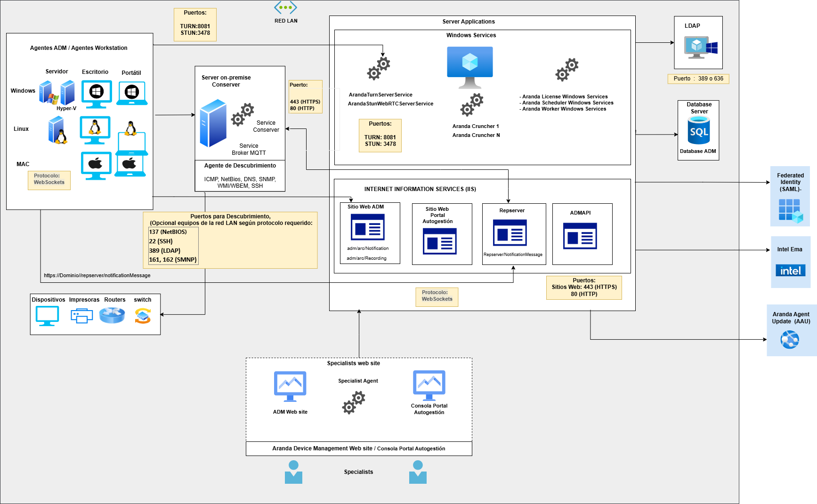Click the TURN:8081 STUN:3478 ports note at top
This screenshot has width=817, height=504.
pyautogui.click(x=195, y=24)
